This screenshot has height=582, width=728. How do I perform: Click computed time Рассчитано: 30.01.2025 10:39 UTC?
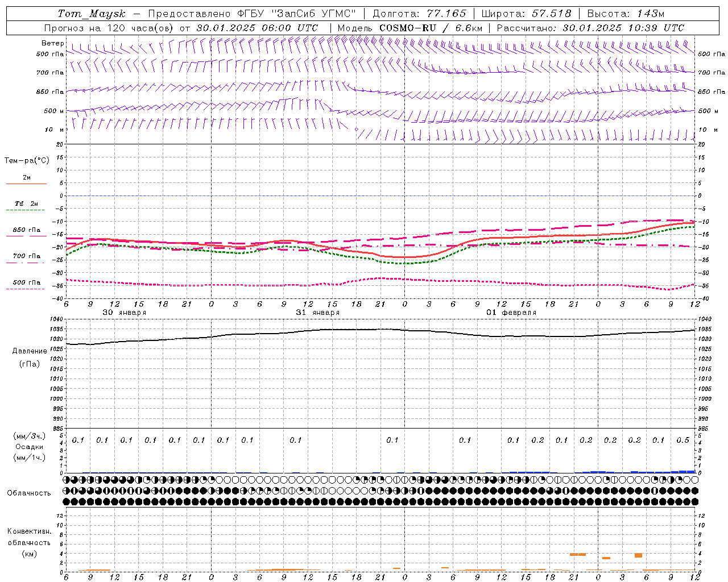(x=590, y=28)
